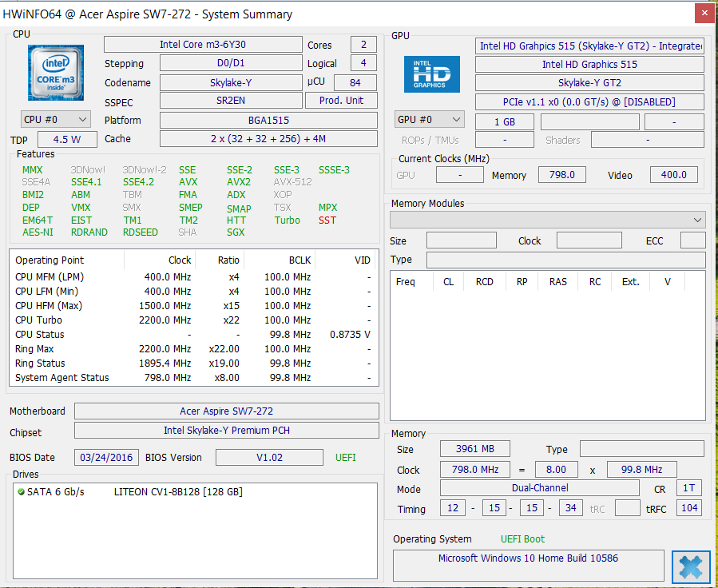This screenshot has height=588, width=718.
Task: Click the Prod. Unit field
Action: point(341,101)
